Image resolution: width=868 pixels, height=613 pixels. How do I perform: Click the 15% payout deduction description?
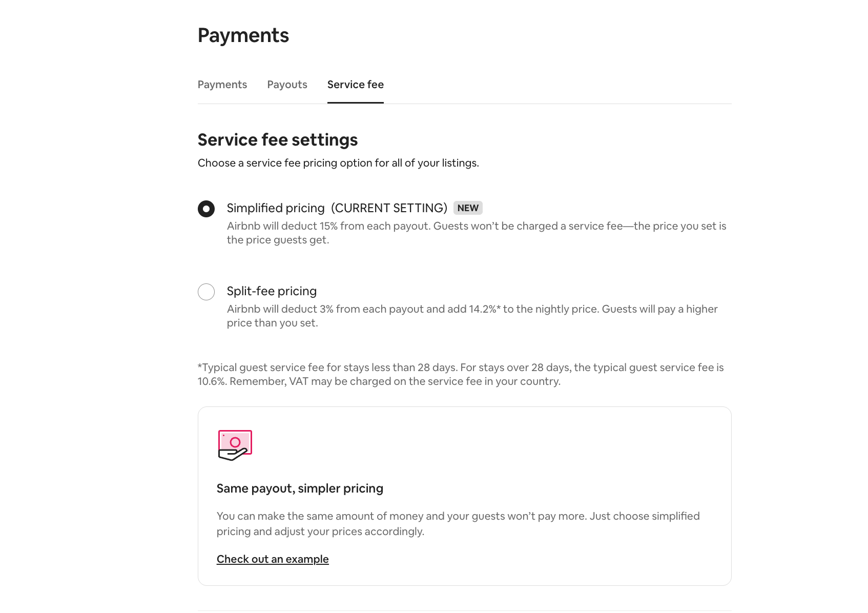click(x=477, y=233)
